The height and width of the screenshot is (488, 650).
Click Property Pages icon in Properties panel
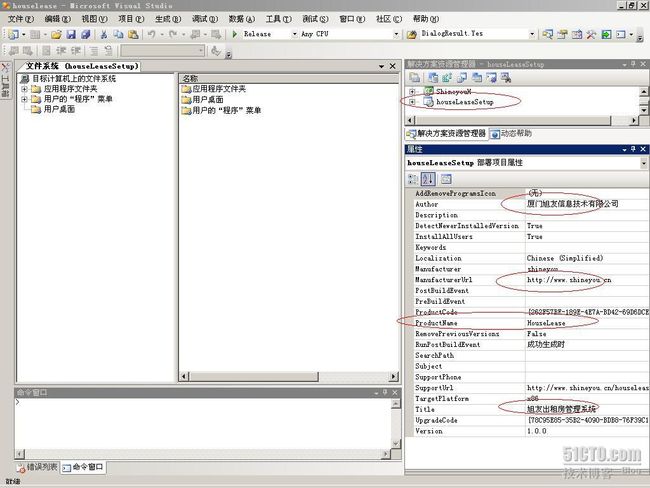coord(446,179)
